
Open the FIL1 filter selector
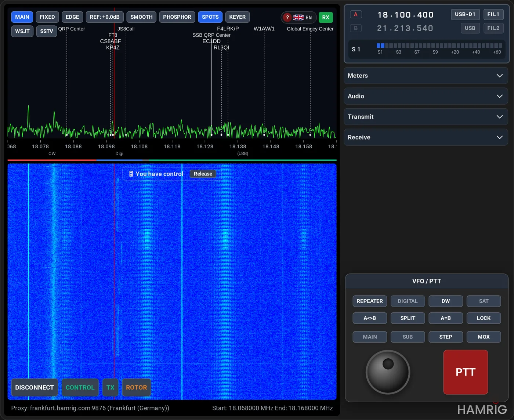pos(493,14)
